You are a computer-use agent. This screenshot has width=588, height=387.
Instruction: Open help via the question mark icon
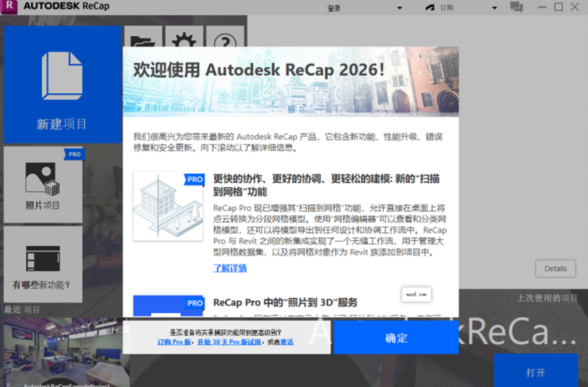click(x=225, y=37)
